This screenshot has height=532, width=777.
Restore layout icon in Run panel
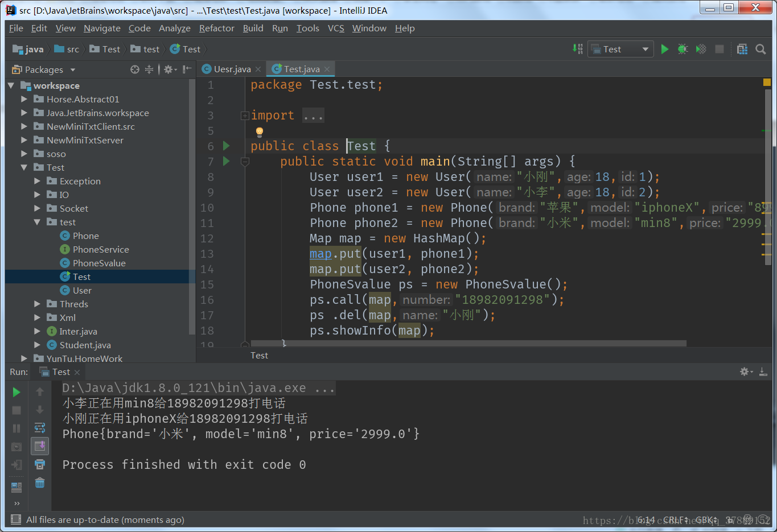pos(17,488)
